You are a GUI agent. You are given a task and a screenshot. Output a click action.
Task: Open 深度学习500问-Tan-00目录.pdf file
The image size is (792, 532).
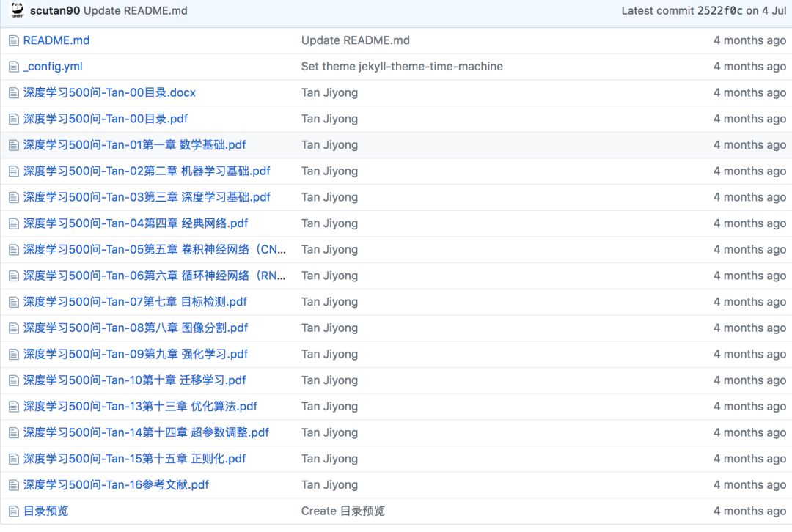[x=106, y=119]
